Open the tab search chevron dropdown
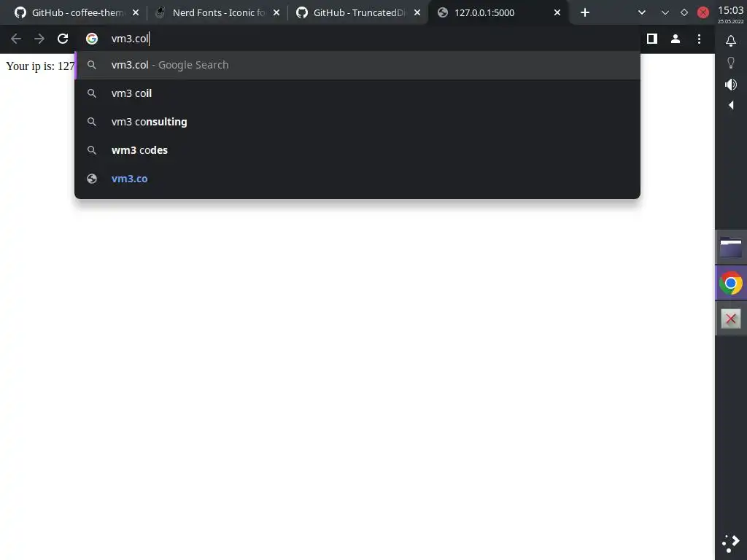This screenshot has width=747, height=560. point(642,13)
